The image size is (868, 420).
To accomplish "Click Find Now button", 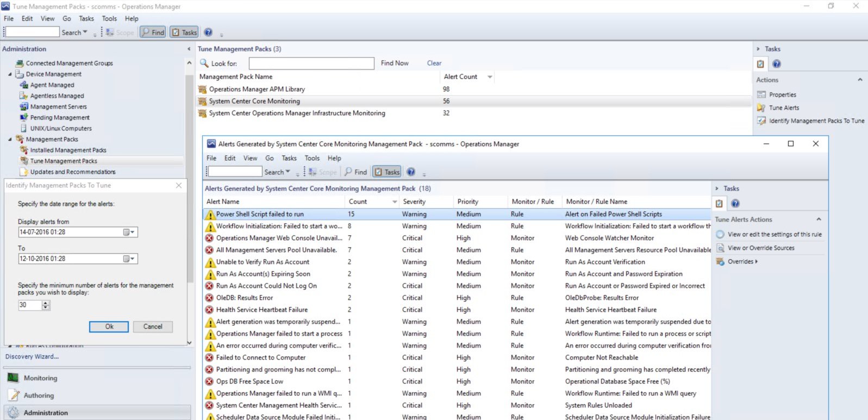I will coord(395,63).
